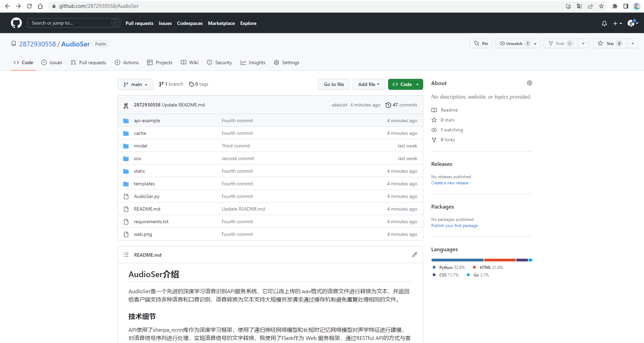
Task: Expand the Fork options dropdown arrow
Action: pyautogui.click(x=583, y=43)
